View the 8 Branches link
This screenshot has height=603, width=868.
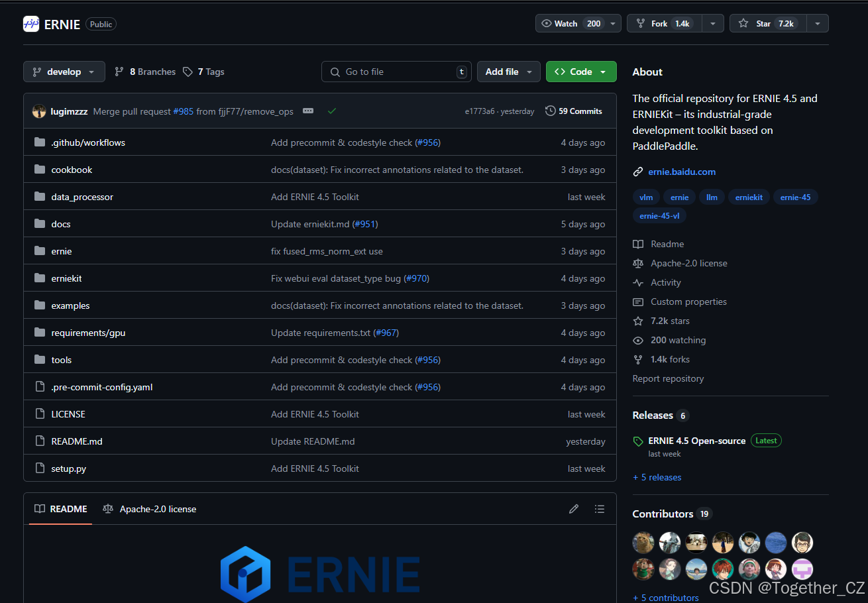(145, 72)
